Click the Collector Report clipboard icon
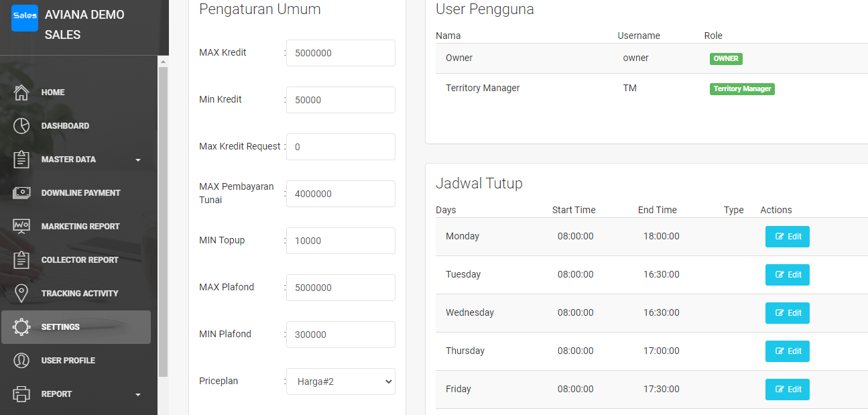This screenshot has height=415, width=868. pos(21,260)
